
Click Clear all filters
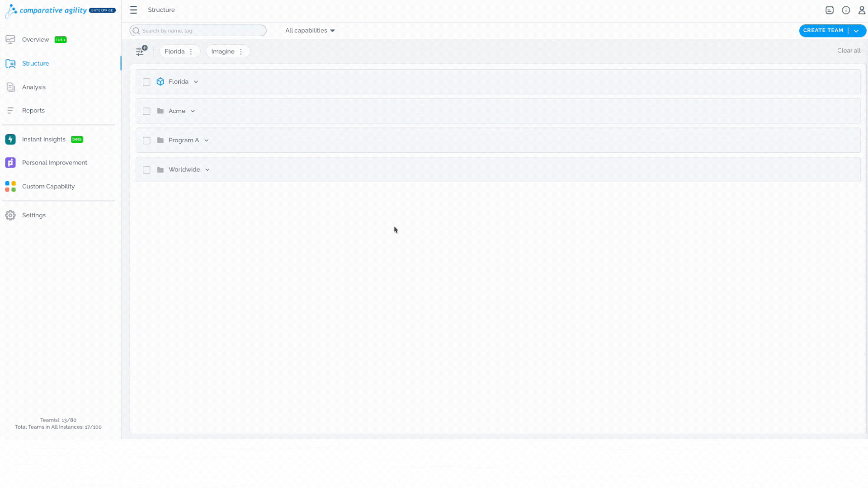849,51
